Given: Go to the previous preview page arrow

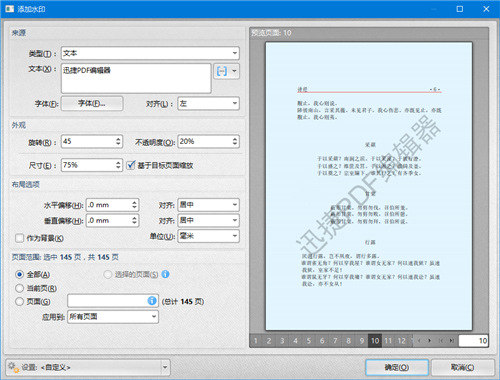Looking at the screenshot, I should pos(419,341).
